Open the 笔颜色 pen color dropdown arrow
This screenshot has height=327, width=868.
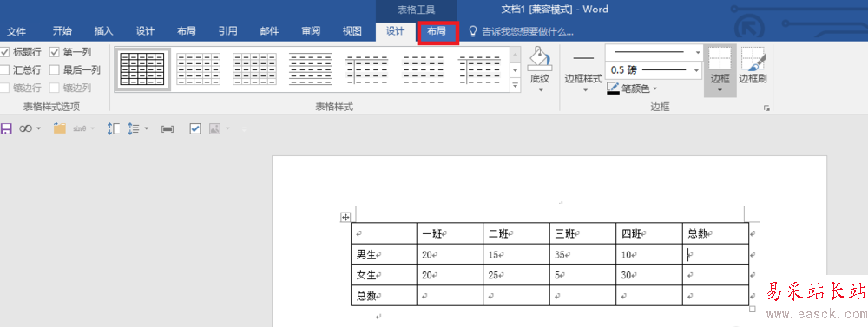pyautogui.click(x=655, y=88)
